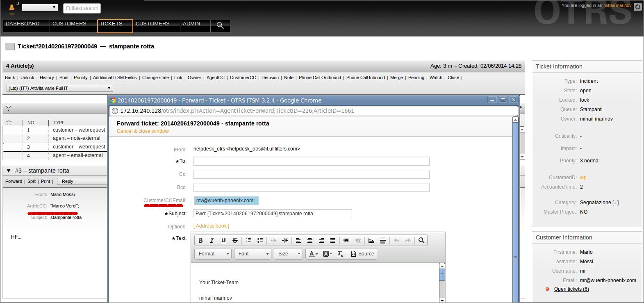Justify the text block
The height and width of the screenshot is (303, 644).
pos(333,240)
